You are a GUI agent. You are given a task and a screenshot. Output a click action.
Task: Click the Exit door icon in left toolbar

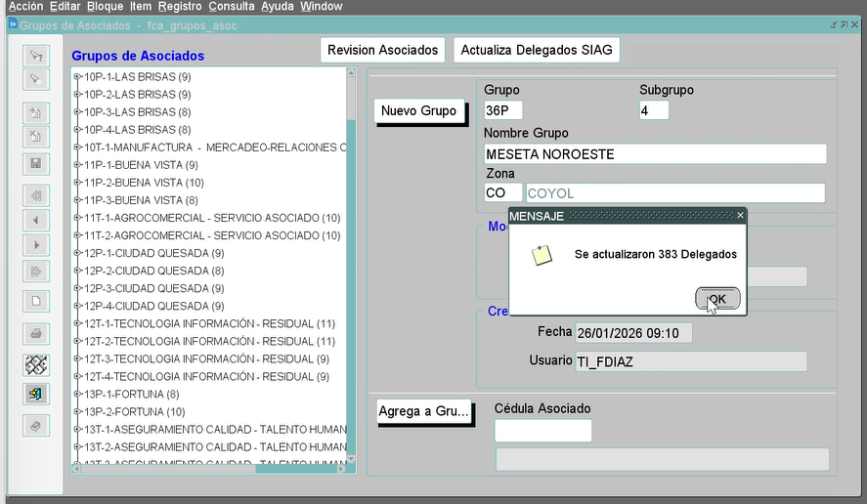pos(36,394)
